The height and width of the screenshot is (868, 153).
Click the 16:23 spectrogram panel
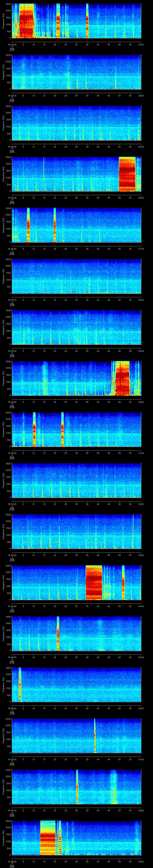(x=76, y=72)
